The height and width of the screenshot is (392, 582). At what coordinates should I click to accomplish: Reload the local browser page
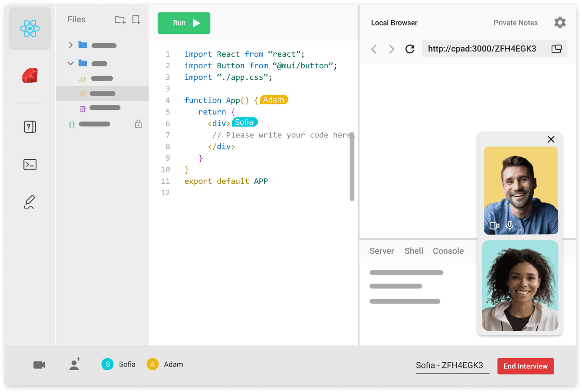click(410, 49)
